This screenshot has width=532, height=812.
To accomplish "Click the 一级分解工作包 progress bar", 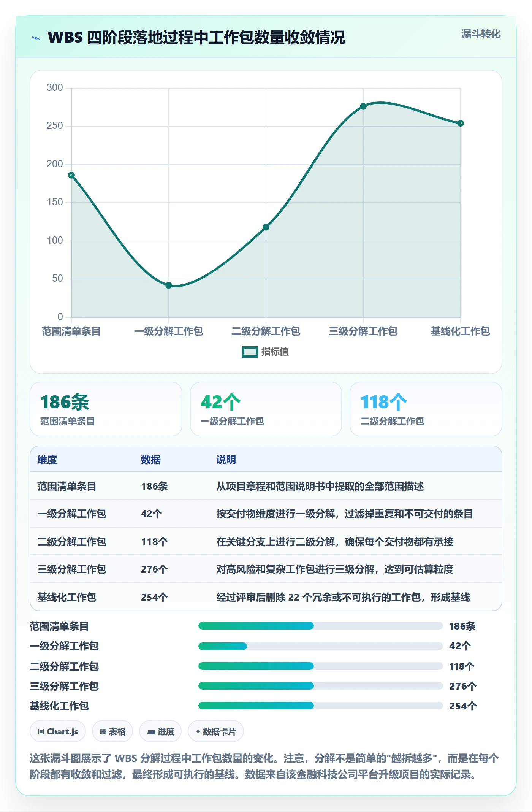I will (321, 646).
